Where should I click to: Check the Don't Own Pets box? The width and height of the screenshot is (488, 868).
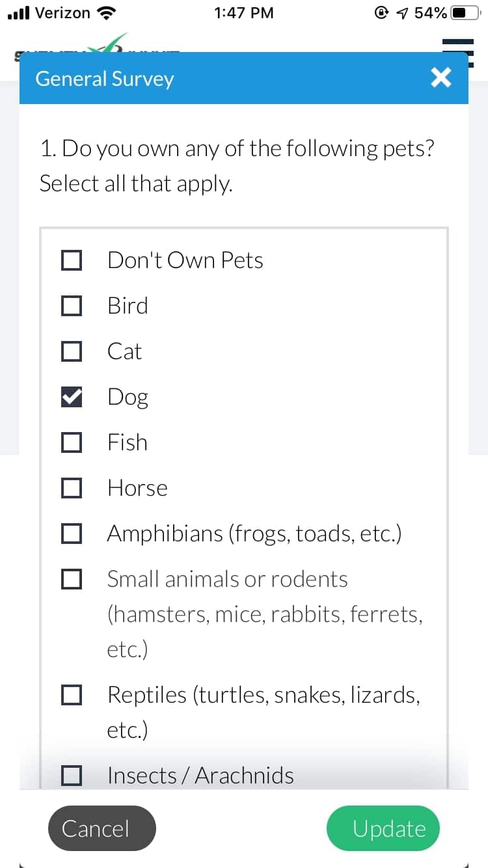coord(72,260)
